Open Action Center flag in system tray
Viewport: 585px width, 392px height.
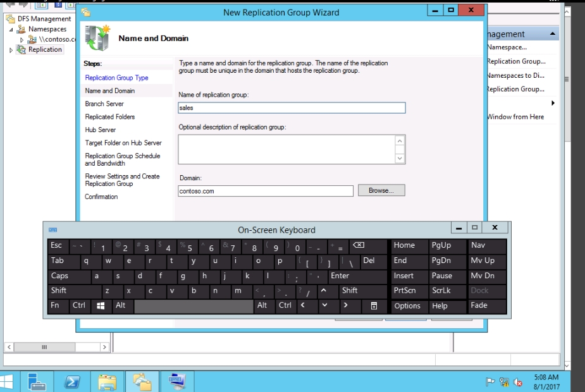[x=490, y=382]
